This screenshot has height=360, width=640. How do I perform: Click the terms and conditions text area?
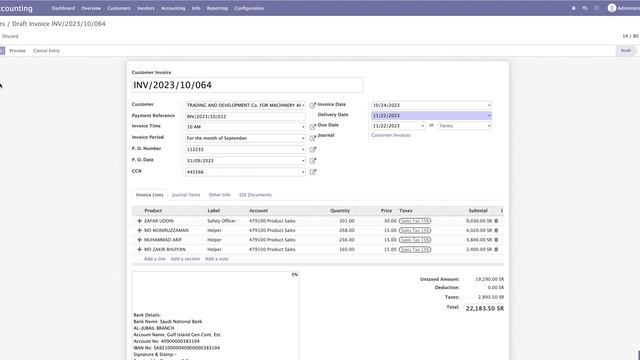pos(216,316)
